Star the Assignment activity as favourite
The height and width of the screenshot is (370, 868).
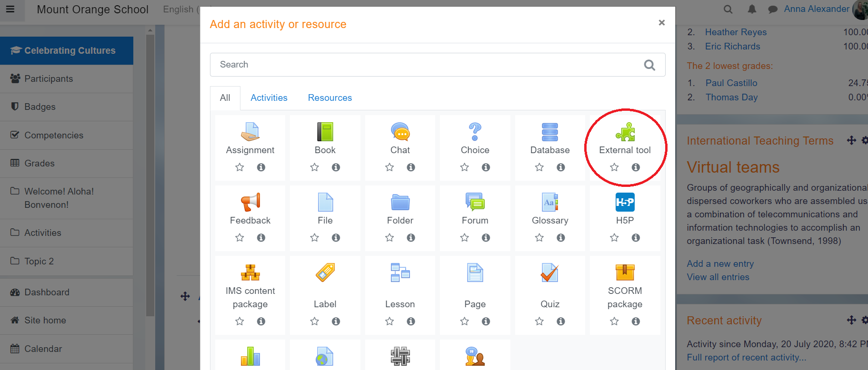coord(239,167)
